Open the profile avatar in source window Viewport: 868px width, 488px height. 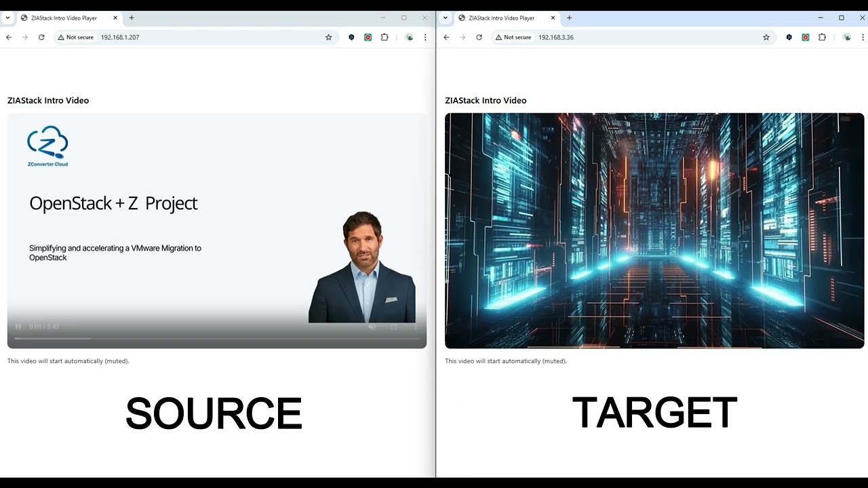pos(409,37)
